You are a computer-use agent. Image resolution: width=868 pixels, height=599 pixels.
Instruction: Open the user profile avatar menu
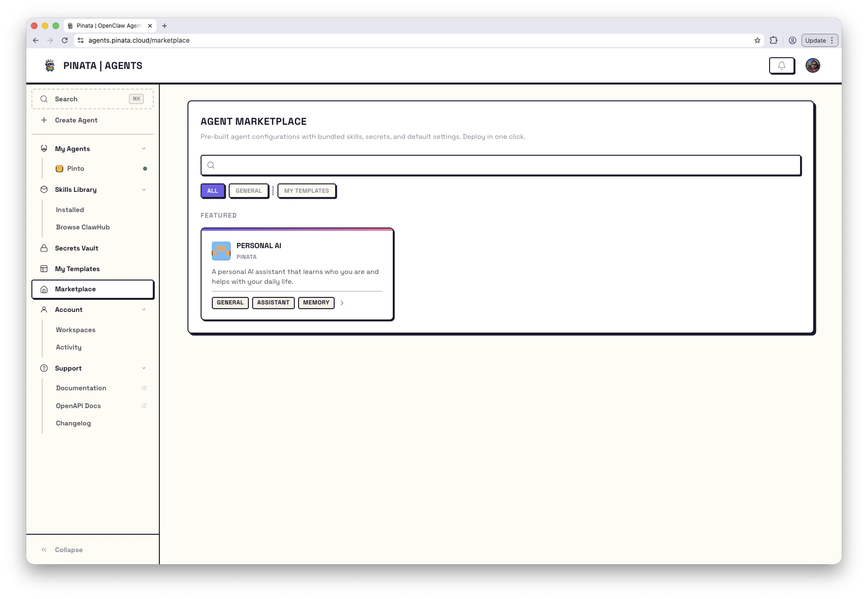click(x=813, y=66)
